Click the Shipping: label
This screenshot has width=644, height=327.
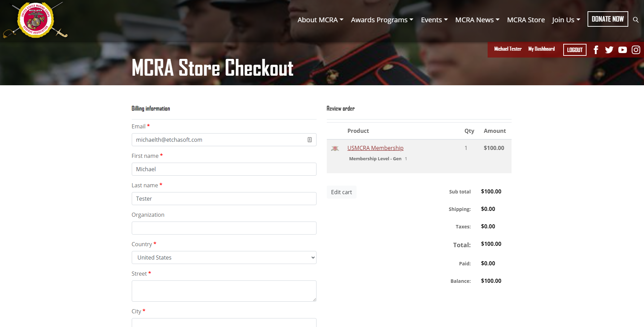(x=460, y=209)
